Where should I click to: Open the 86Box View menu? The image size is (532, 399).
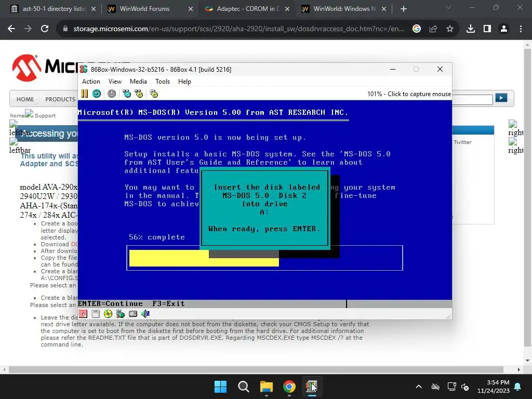(x=115, y=82)
